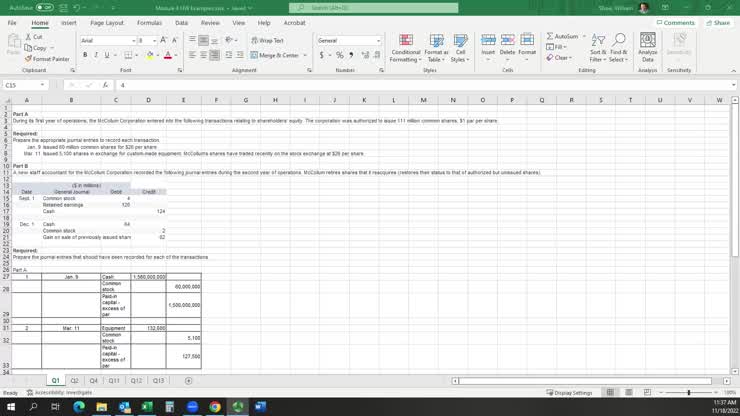Screen dimensions: 740x416
Task: Open the Format cells menu
Action: 527,48
